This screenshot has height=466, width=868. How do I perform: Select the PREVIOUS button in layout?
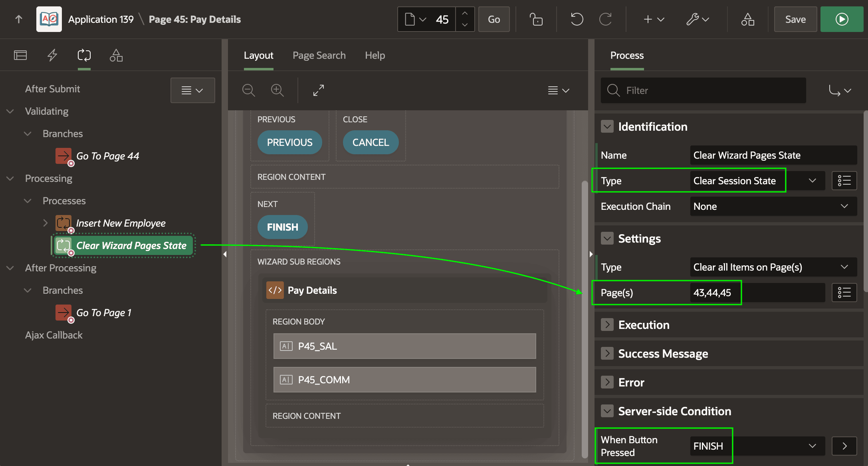[289, 142]
